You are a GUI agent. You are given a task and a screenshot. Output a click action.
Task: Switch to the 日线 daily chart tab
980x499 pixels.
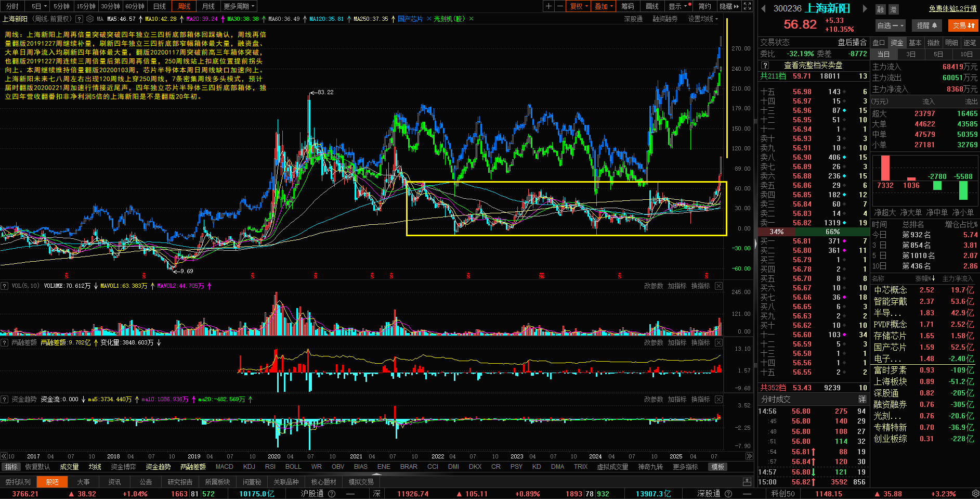pos(160,6)
